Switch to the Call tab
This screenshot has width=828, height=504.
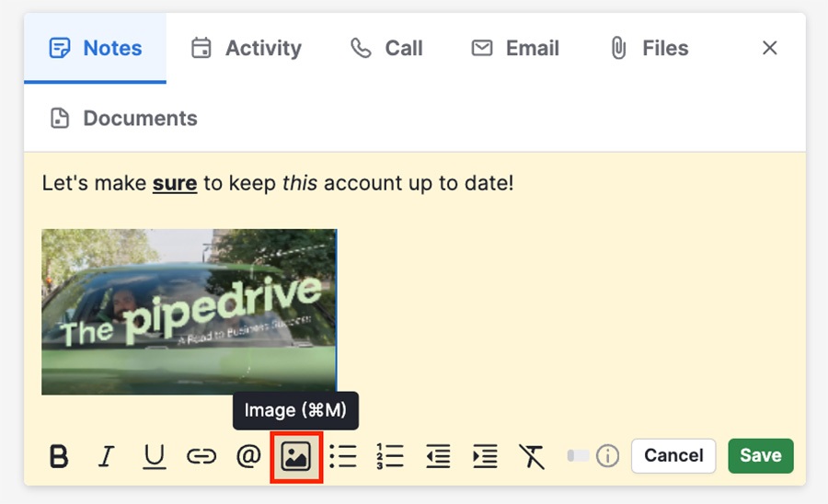point(387,48)
